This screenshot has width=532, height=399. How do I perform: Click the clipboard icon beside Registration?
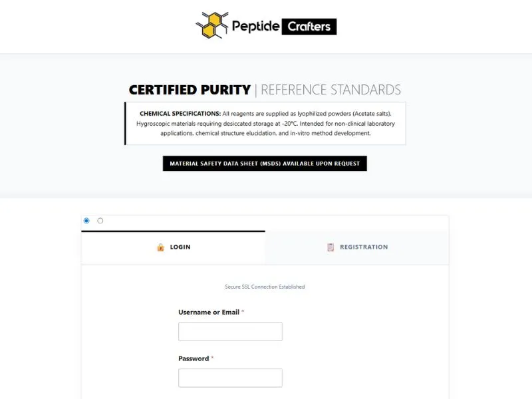coord(331,247)
